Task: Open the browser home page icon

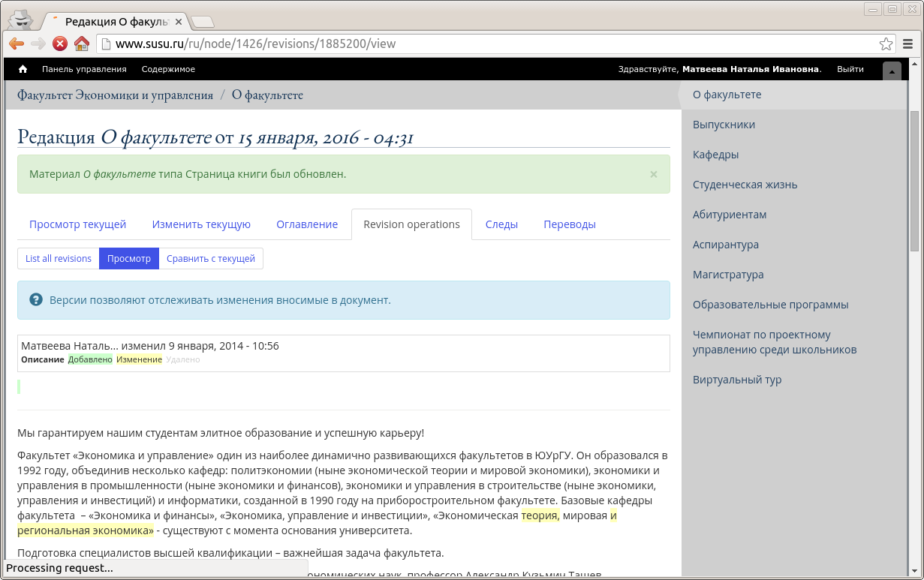Action: click(x=82, y=44)
